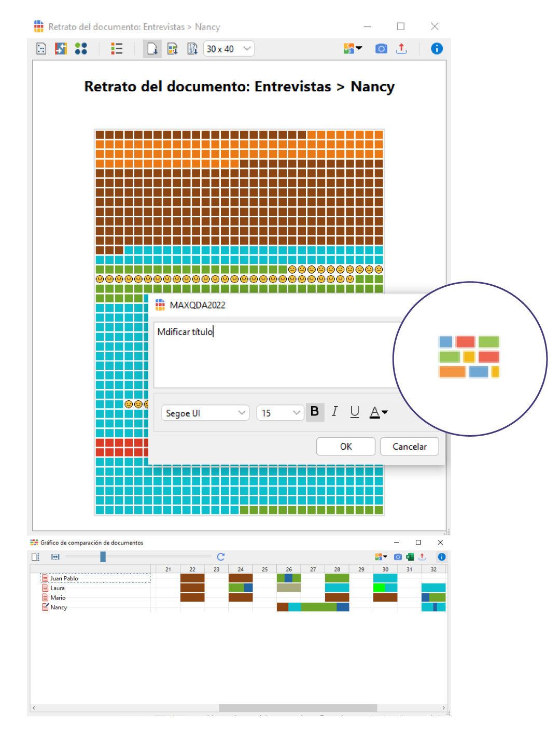Select Nancy document in comparison list
The image size is (560, 738).
tap(59, 607)
